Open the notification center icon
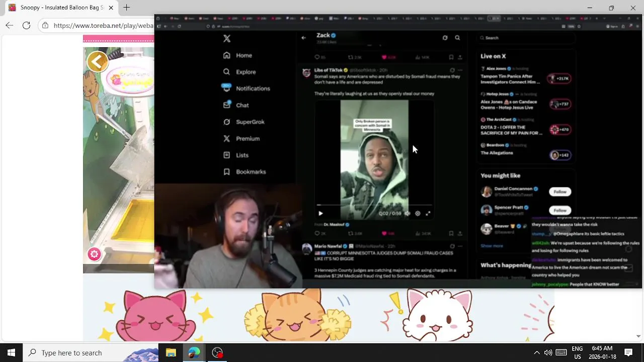 click(x=628, y=352)
